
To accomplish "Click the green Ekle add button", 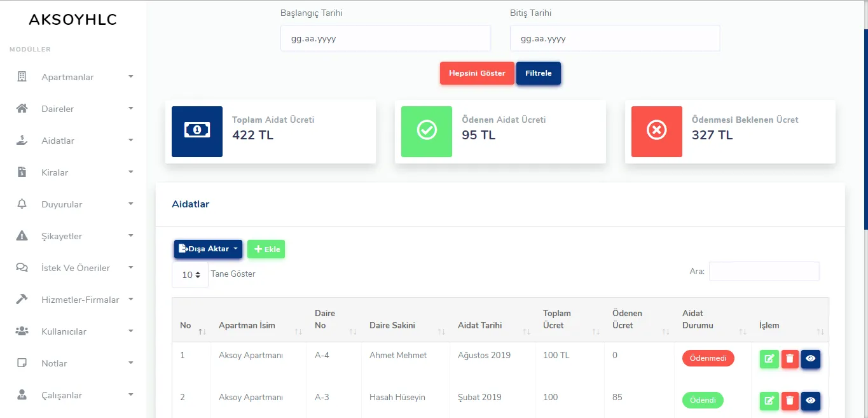I will (x=266, y=249).
